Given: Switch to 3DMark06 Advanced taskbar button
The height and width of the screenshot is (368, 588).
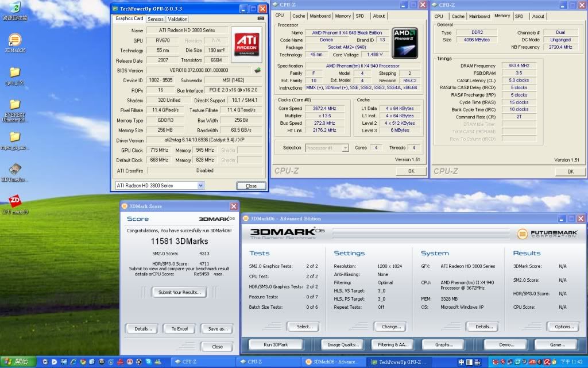Looking at the screenshot, I should [x=334, y=362].
